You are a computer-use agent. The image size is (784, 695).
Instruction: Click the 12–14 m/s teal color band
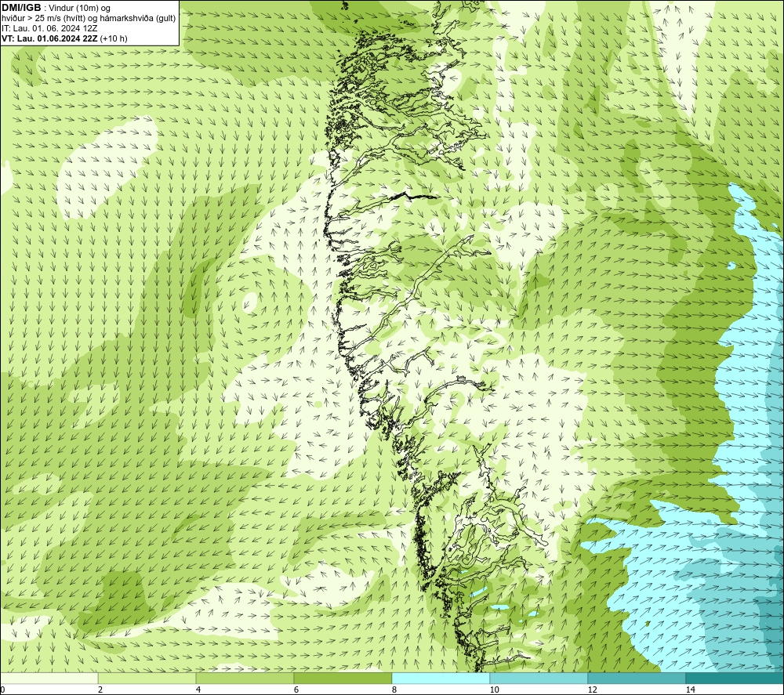tap(637, 678)
